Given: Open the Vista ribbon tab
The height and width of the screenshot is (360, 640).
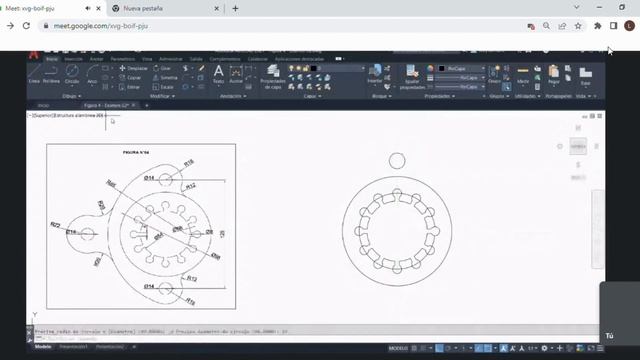Looking at the screenshot, I should pyautogui.click(x=147, y=59).
